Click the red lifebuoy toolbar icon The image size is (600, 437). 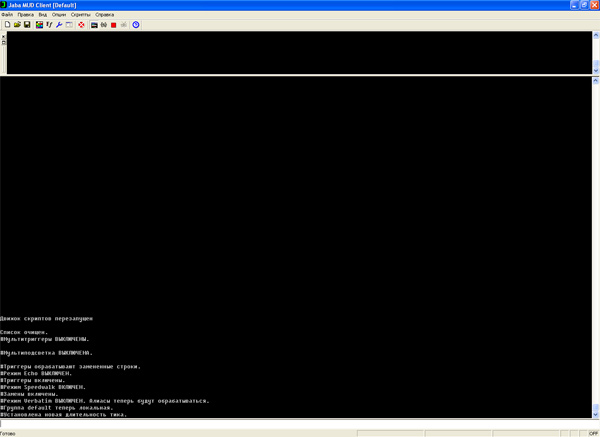[82, 25]
